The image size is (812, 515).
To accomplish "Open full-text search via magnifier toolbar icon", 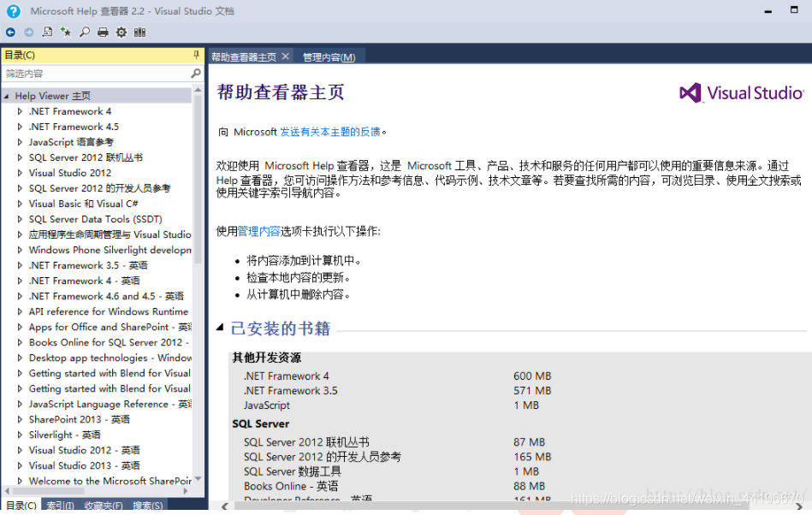I will tap(84, 32).
